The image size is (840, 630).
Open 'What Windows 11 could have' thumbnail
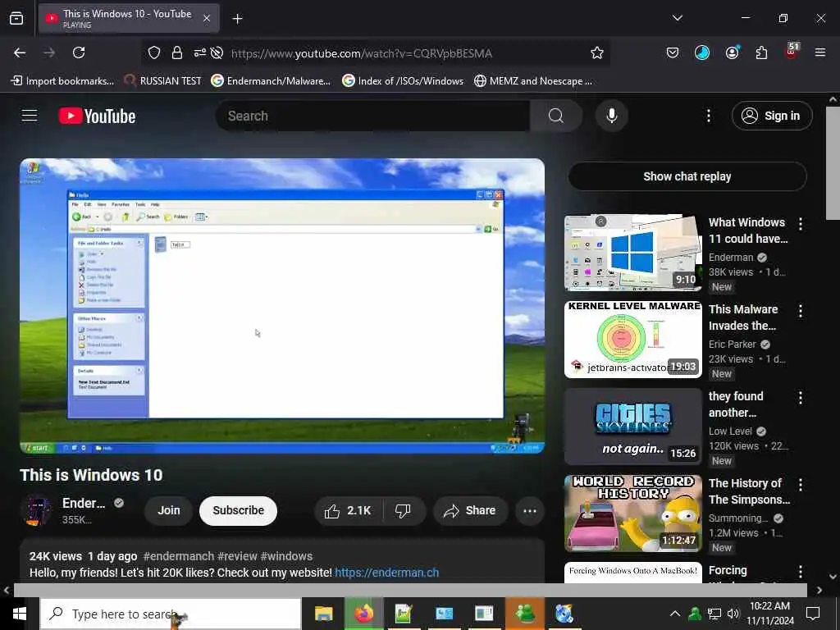tap(632, 253)
